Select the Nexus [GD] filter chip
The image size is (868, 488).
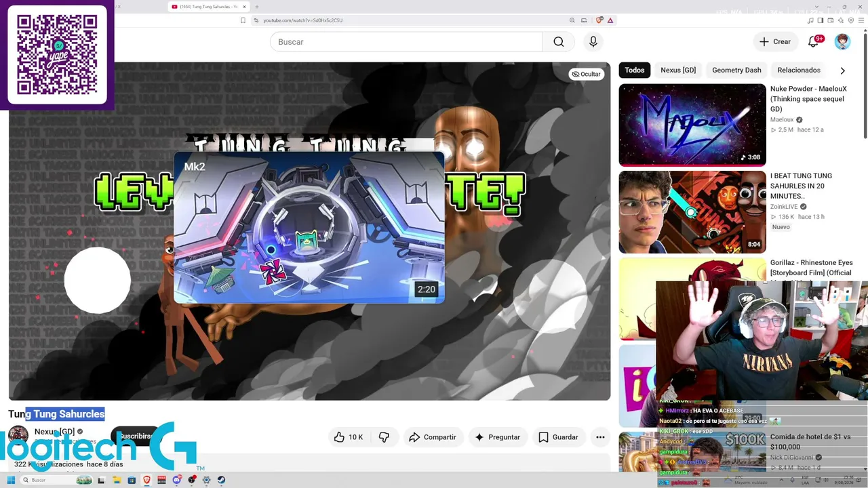[678, 70]
